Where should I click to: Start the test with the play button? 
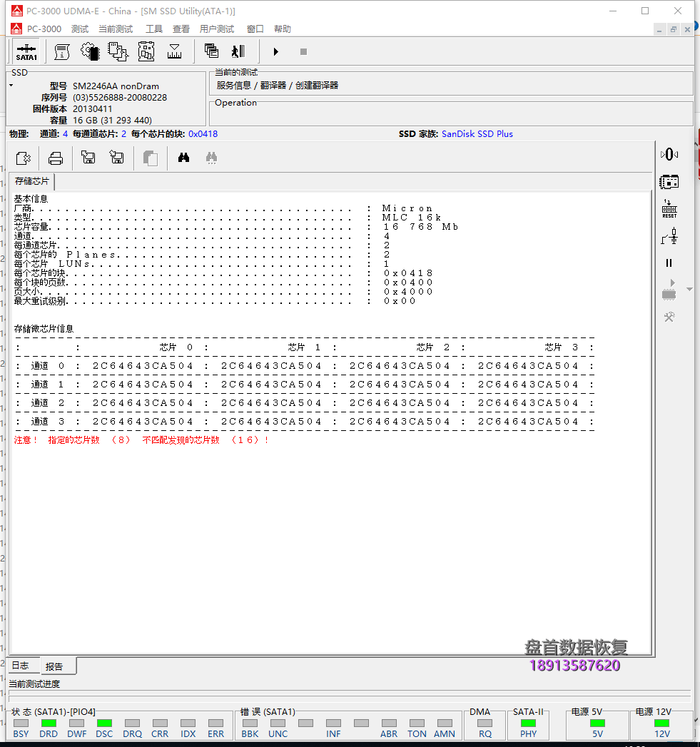276,51
